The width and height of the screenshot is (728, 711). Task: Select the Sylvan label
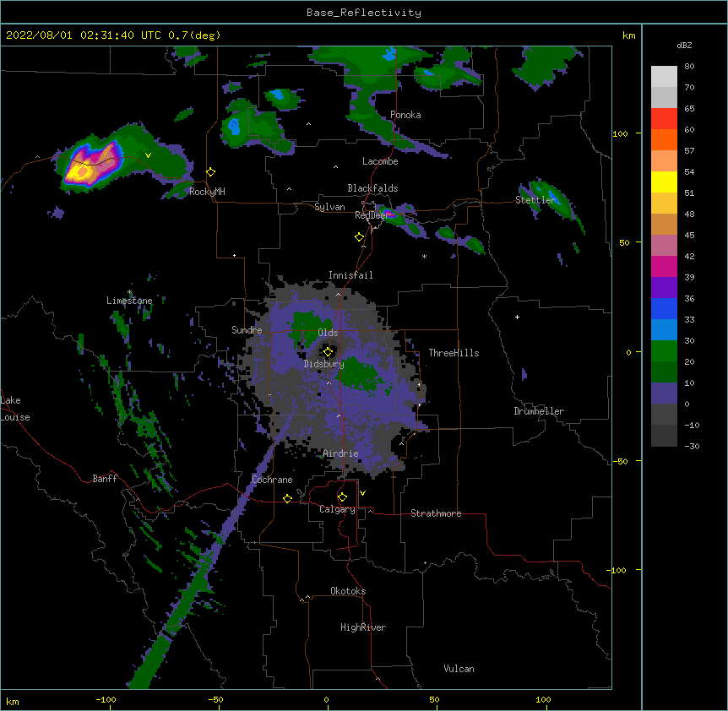pyautogui.click(x=329, y=207)
